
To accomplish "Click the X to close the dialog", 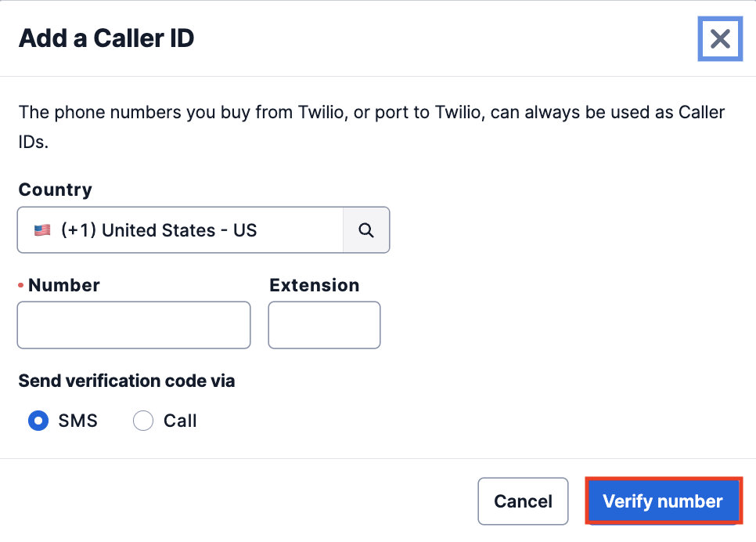I will (719, 38).
